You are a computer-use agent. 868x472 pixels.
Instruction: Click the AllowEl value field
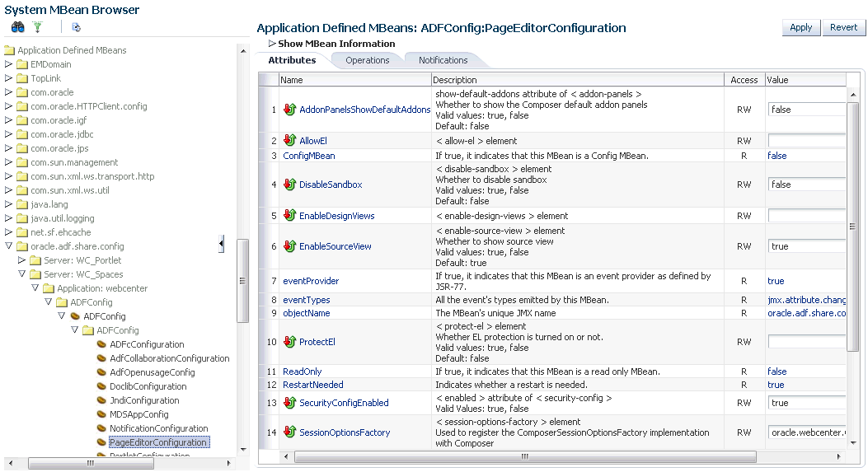tap(806, 141)
